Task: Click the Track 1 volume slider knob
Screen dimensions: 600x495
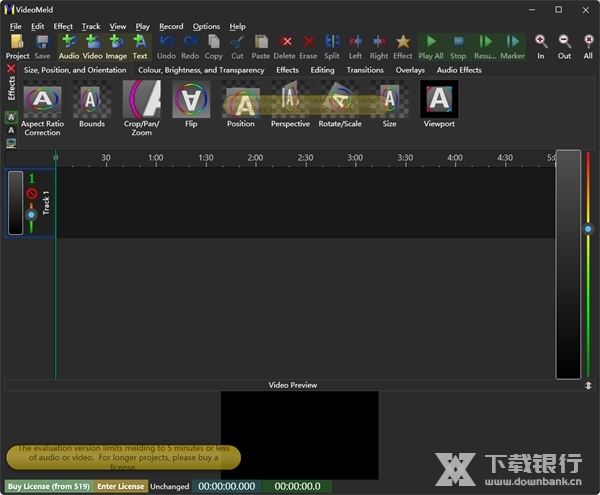Action: click(x=32, y=214)
